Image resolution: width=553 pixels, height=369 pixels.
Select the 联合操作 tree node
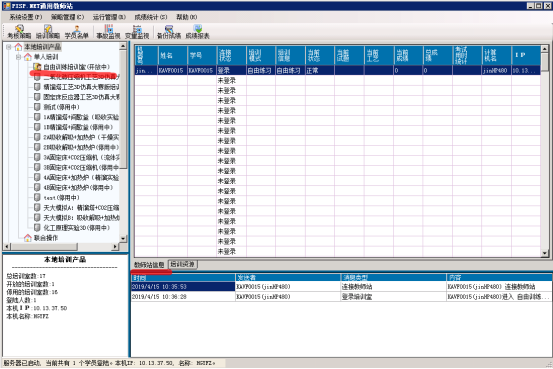tap(46, 238)
